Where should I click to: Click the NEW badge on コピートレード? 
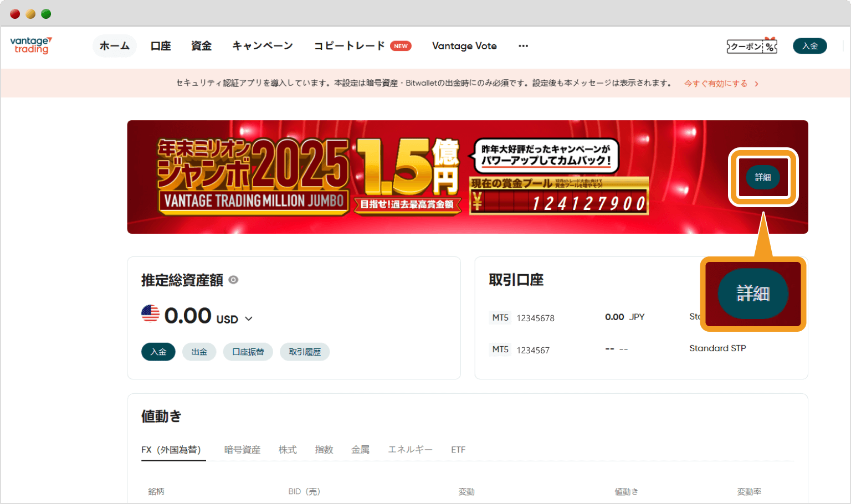click(401, 46)
